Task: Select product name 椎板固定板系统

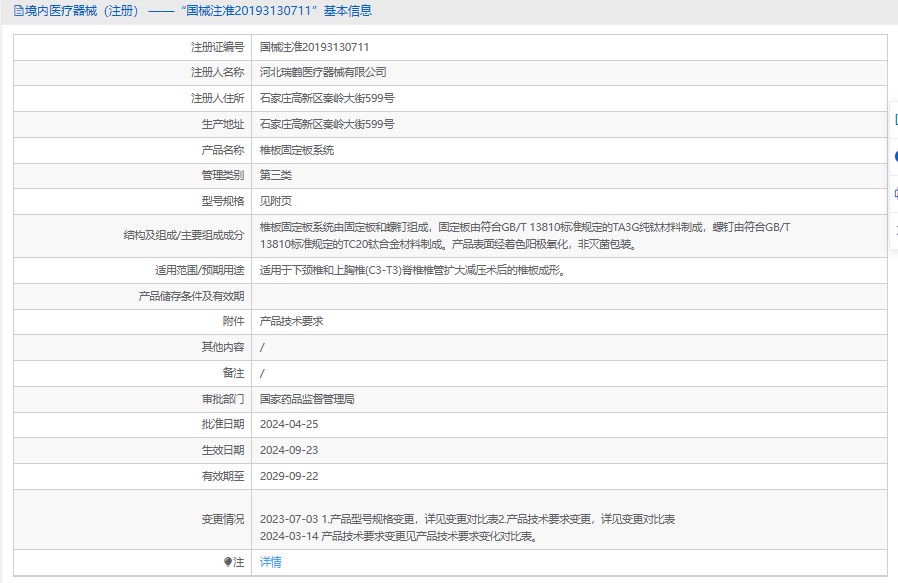Action: (297, 150)
